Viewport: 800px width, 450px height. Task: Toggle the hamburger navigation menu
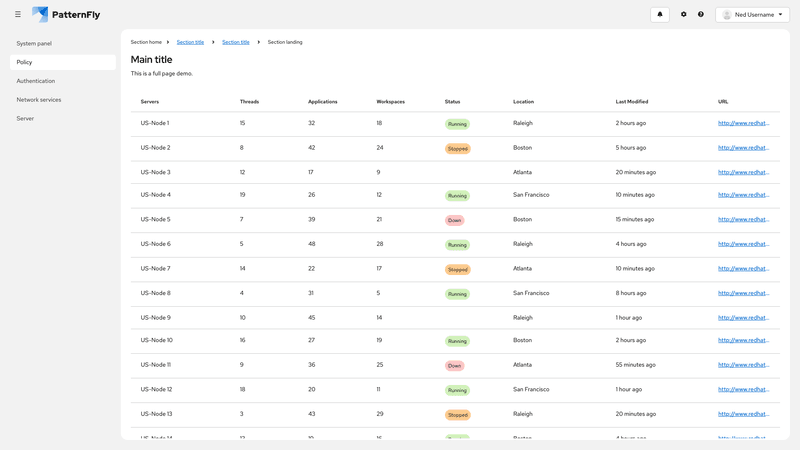pos(18,14)
